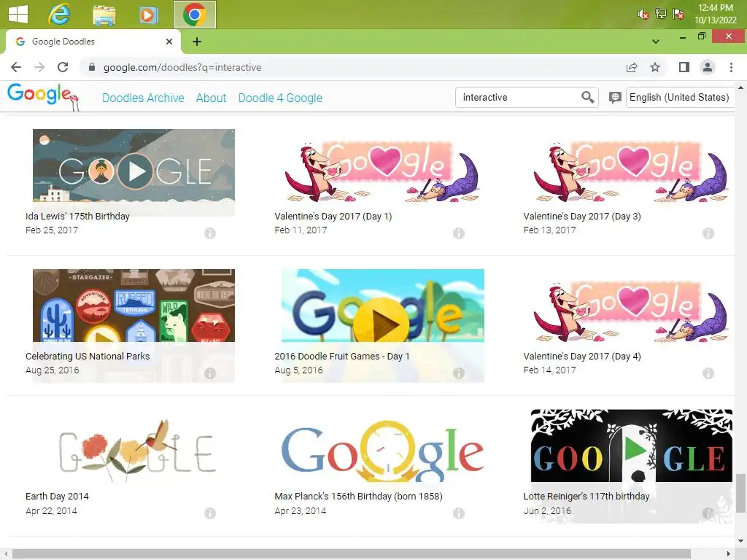747x560 pixels.
Task: Open File Explorer from the taskbar
Action: [104, 15]
